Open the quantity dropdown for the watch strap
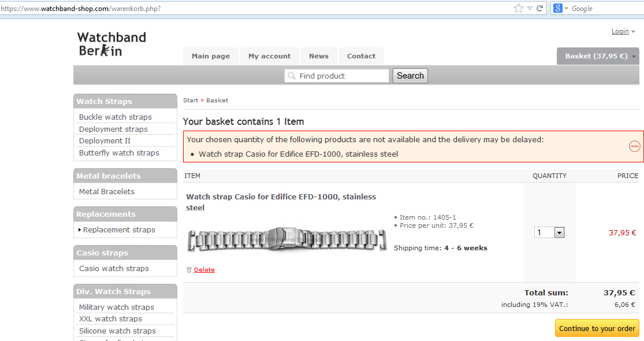This screenshot has height=341, width=644. pyautogui.click(x=559, y=232)
